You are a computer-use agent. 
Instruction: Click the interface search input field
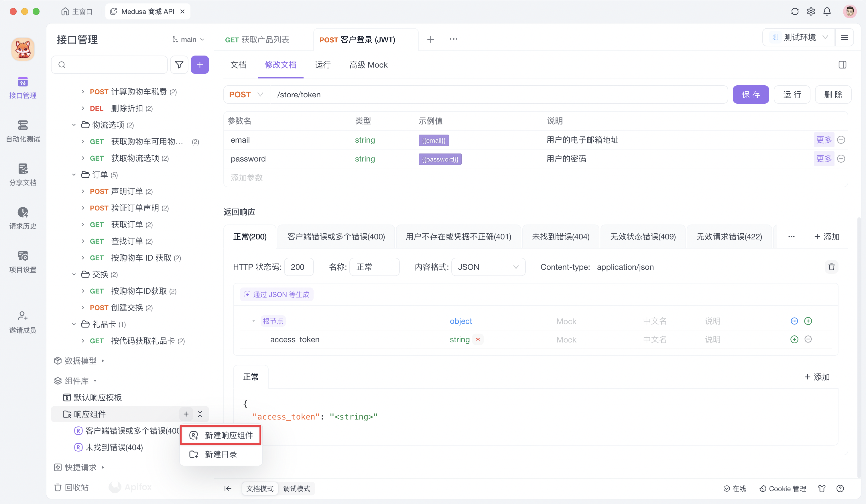(109, 65)
